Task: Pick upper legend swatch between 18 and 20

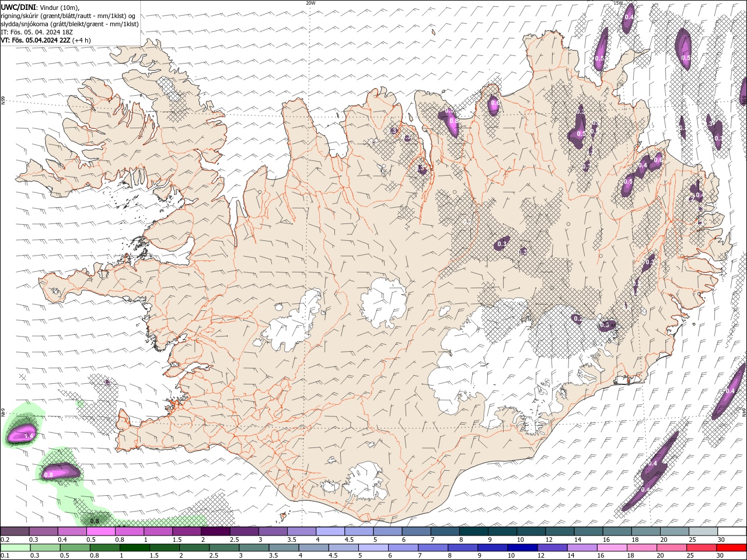Action: coord(645,531)
